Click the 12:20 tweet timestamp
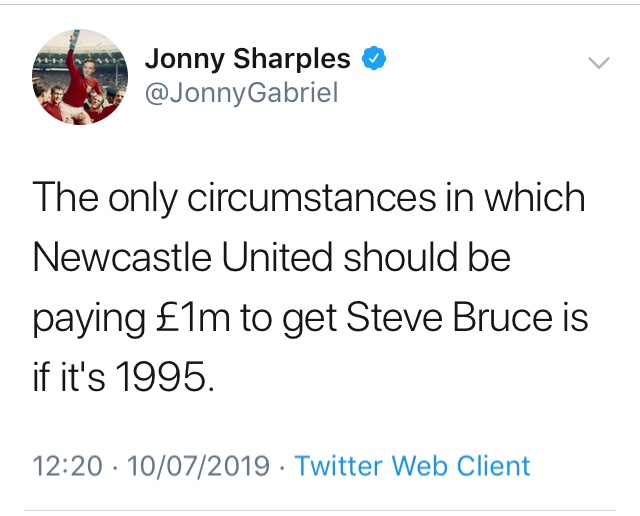Screen dimensions: 640x516 tap(67, 466)
